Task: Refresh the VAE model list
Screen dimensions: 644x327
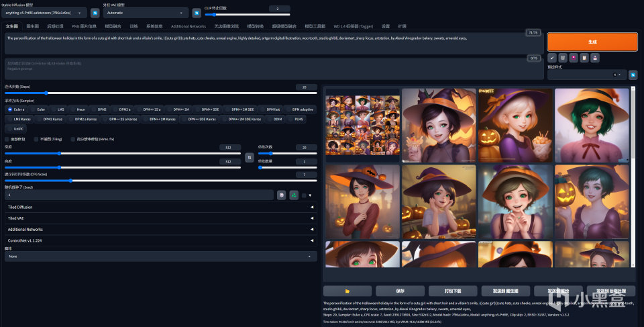Action: click(x=197, y=13)
